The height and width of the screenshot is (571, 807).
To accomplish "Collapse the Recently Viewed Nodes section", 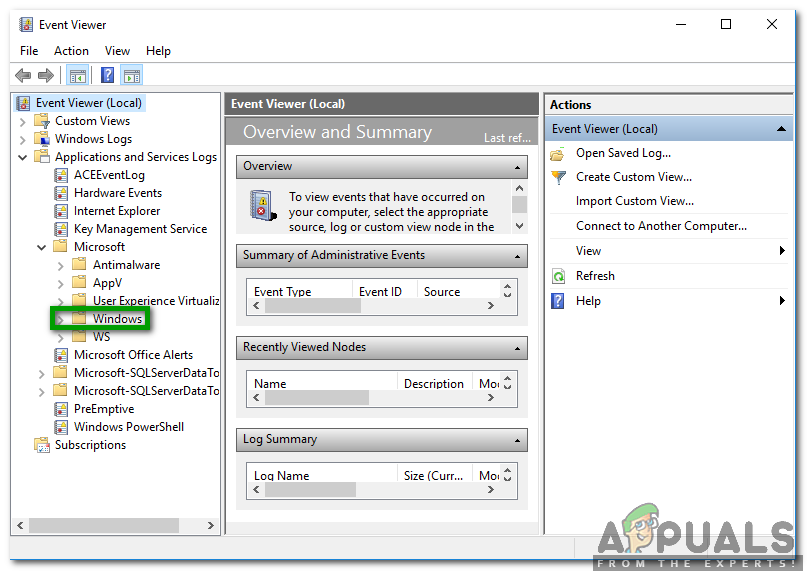I will coord(517,349).
